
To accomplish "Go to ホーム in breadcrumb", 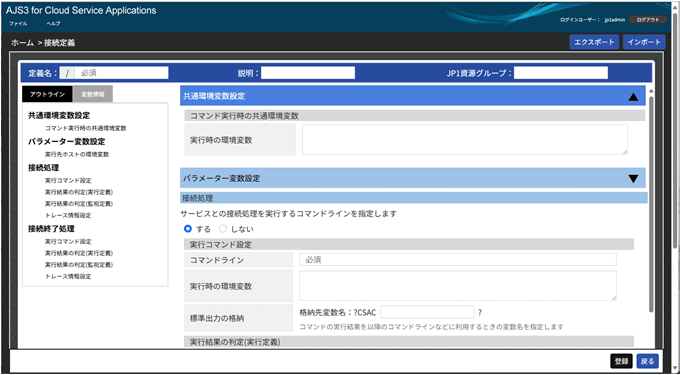I will (22, 43).
